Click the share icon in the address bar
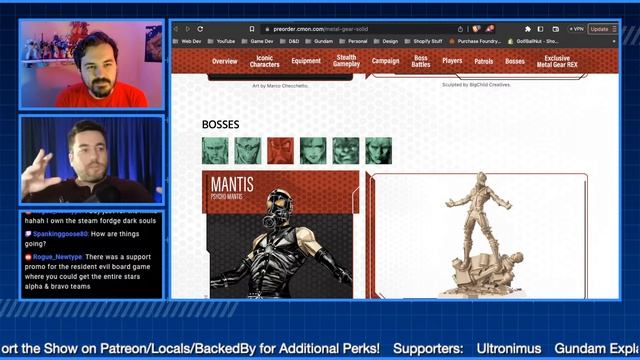The image size is (640, 360). coord(460,29)
